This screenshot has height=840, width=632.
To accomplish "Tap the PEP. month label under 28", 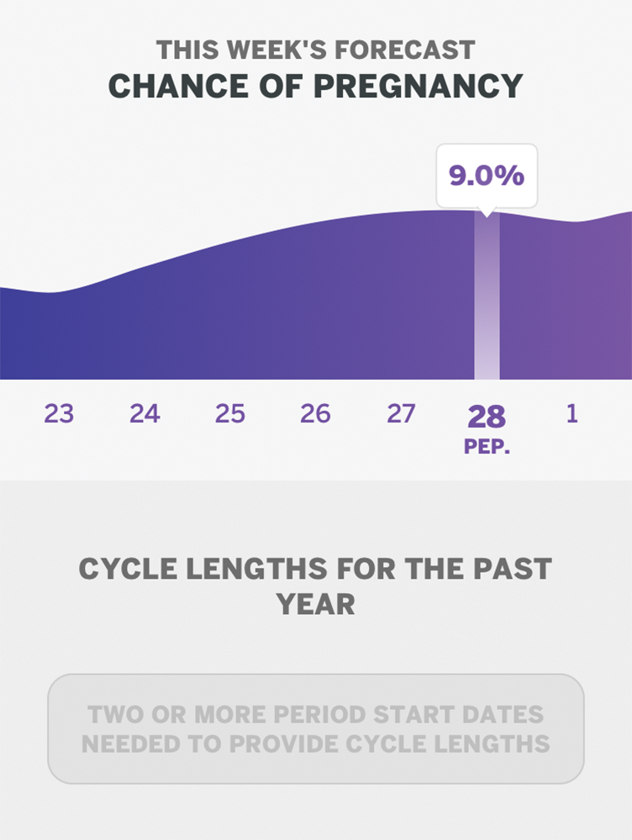I will pyautogui.click(x=487, y=447).
